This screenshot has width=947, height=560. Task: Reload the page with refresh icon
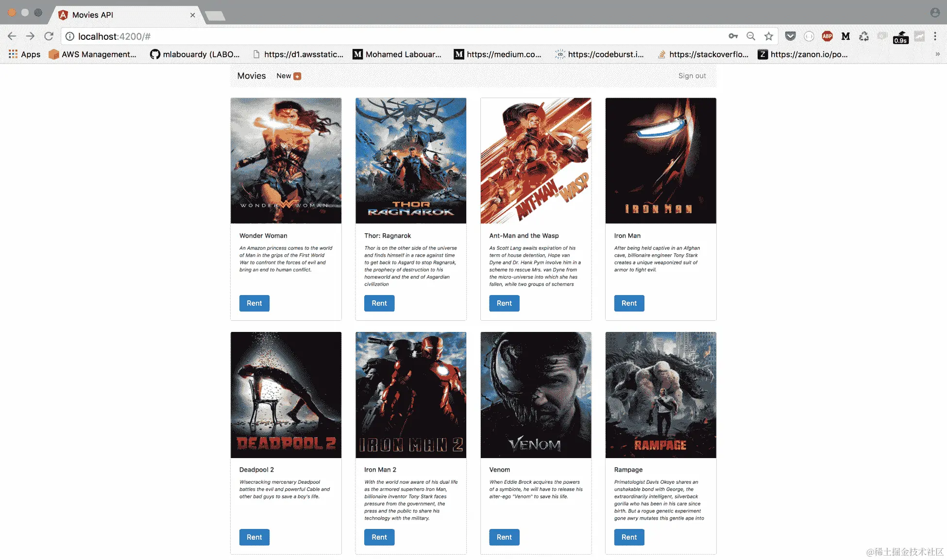point(49,36)
